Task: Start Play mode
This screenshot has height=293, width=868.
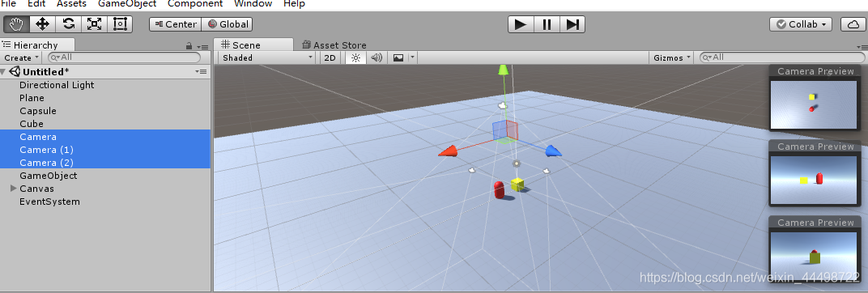Action: [x=521, y=24]
